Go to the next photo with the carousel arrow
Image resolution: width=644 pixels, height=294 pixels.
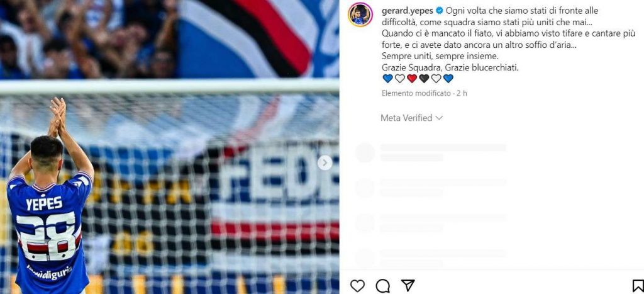tap(325, 163)
